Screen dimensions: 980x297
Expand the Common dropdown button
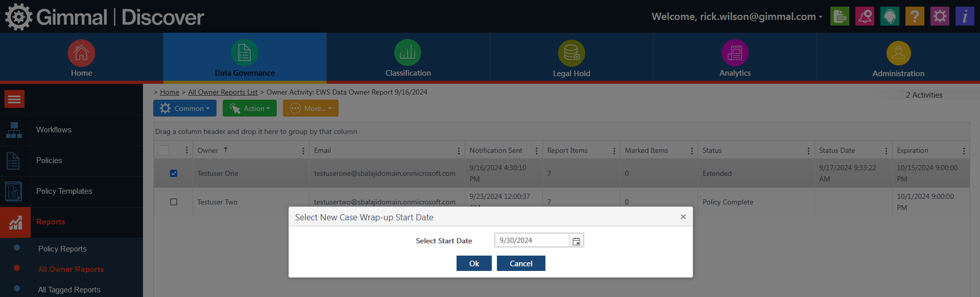(x=185, y=108)
